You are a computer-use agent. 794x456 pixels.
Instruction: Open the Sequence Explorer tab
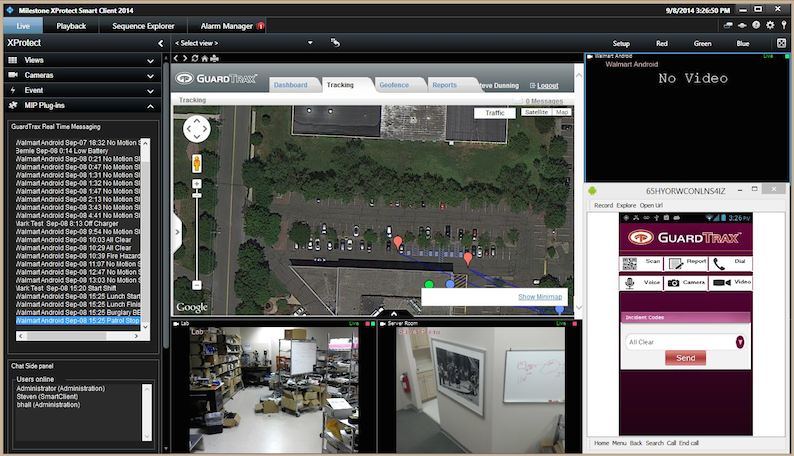[143, 26]
